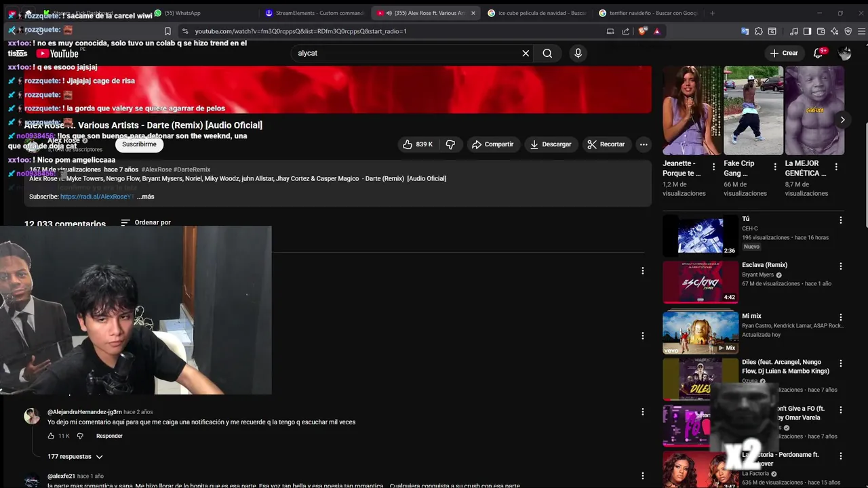Screen dimensions: 868x488
Task: Open a new browser tab
Action: tap(712, 13)
